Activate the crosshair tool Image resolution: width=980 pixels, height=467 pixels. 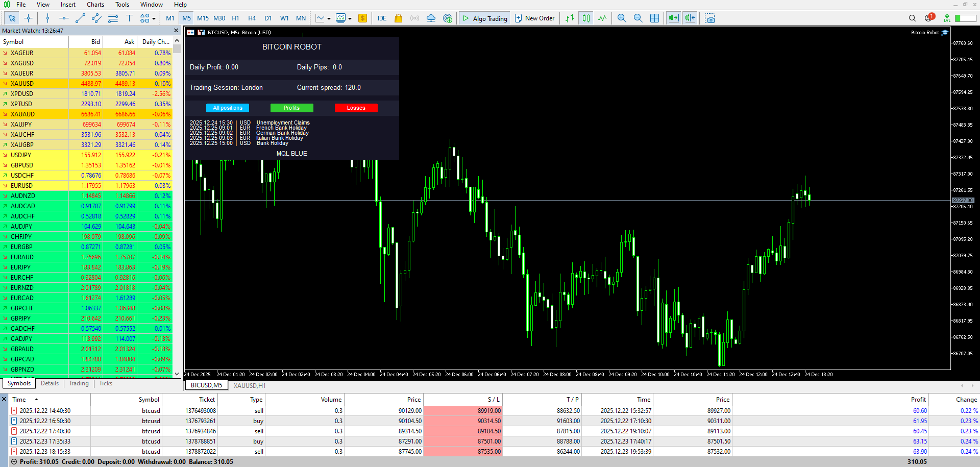(x=28, y=18)
